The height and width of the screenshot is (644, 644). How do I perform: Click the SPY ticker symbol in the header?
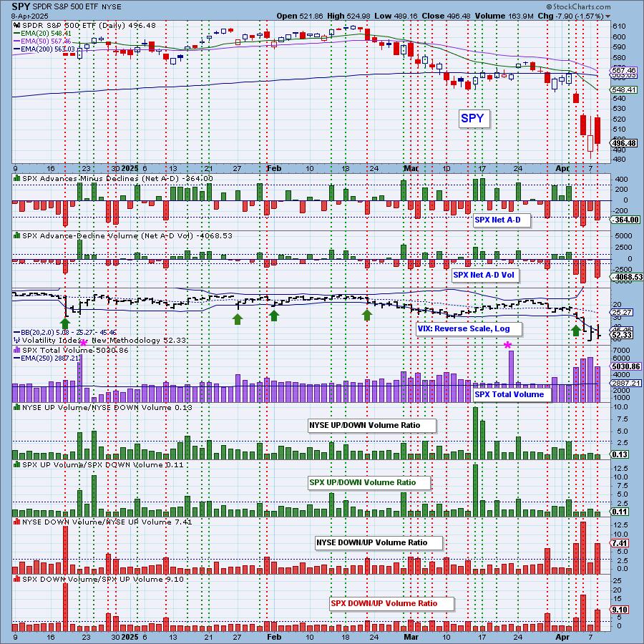pos(20,6)
